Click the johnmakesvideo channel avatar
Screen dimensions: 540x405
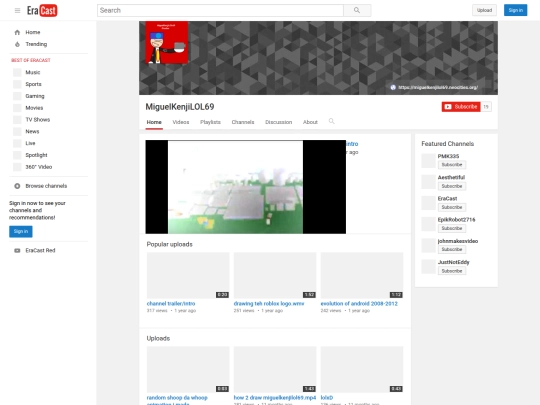point(428,246)
